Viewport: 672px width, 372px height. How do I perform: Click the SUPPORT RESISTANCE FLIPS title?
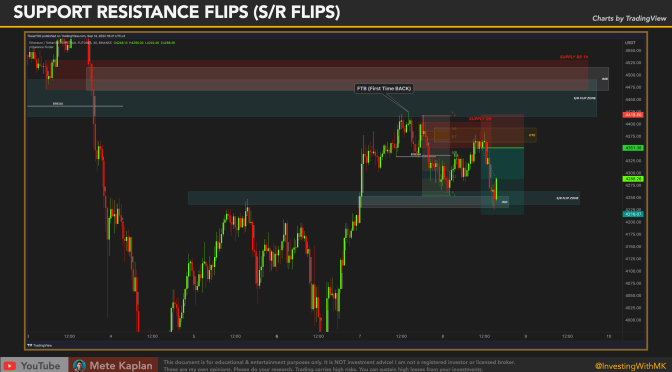point(176,12)
